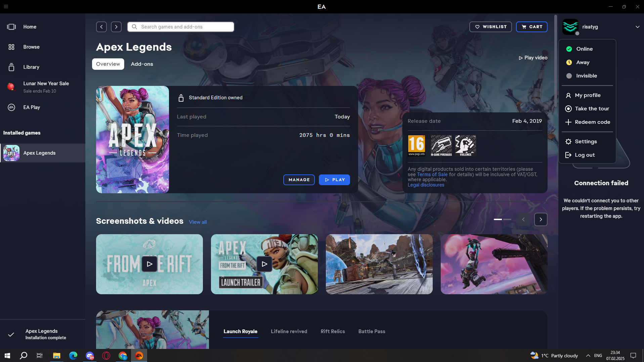The image size is (644, 362).
Task: Click the EA app taskbar icon
Action: (x=139, y=356)
